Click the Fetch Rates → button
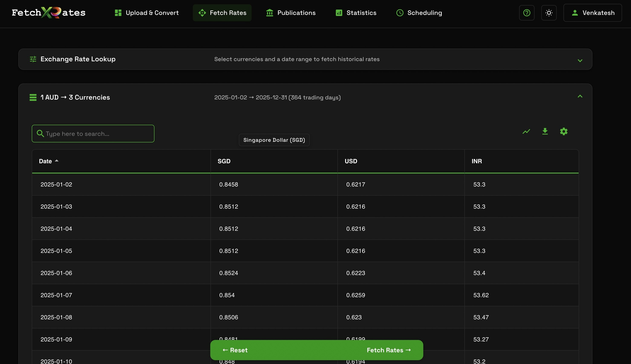This screenshot has width=631, height=364. [x=389, y=350]
